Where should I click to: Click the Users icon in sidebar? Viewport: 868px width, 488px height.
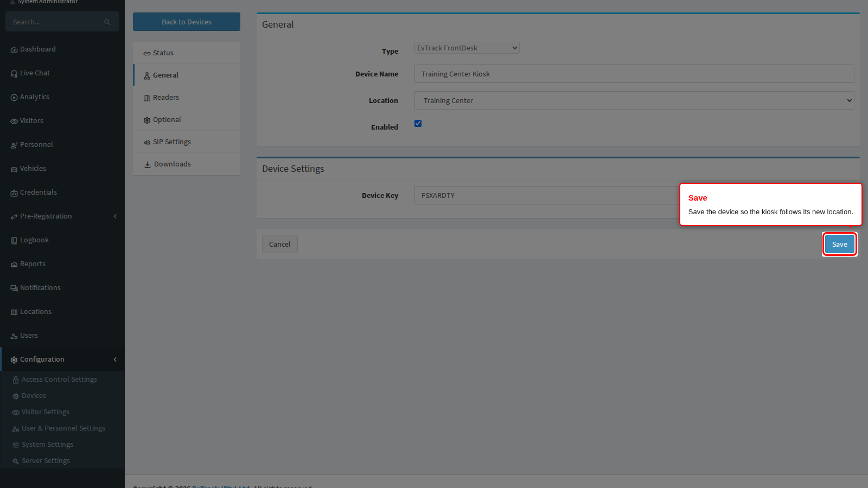14,336
